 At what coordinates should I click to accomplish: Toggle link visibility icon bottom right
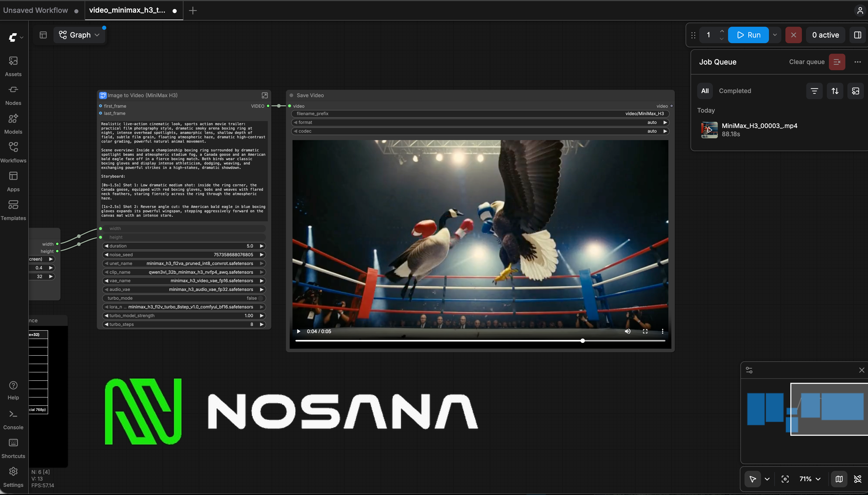pyautogui.click(x=857, y=479)
